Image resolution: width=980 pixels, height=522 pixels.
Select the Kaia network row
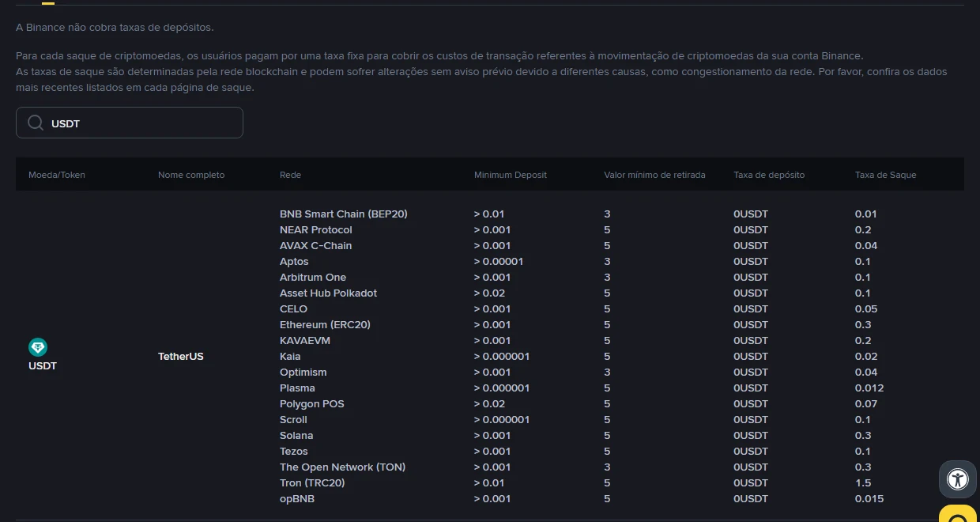290,356
